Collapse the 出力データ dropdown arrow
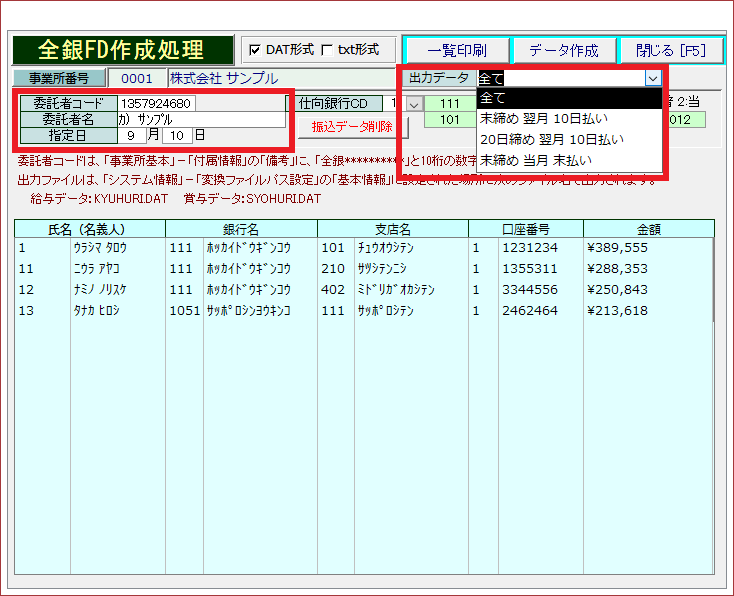 [x=653, y=78]
